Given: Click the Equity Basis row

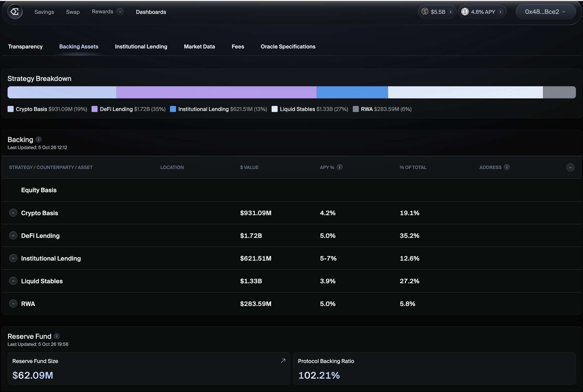Looking at the screenshot, I should click(x=292, y=190).
